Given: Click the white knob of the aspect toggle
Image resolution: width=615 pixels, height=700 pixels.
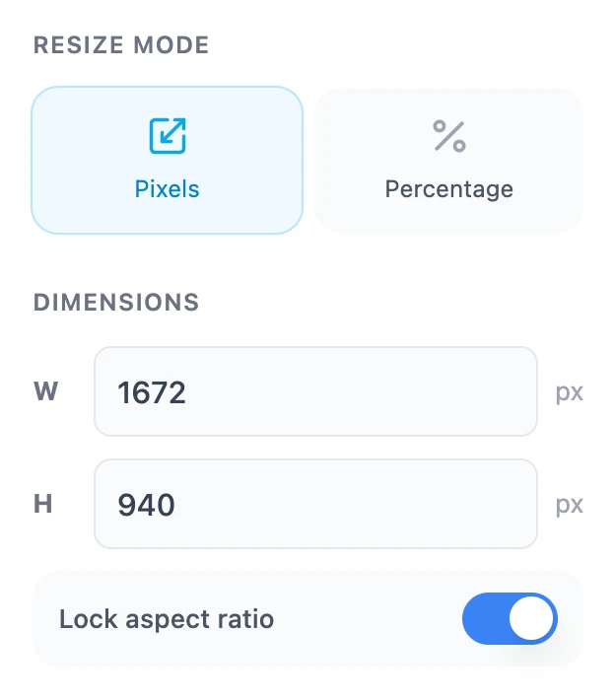Looking at the screenshot, I should [x=531, y=619].
